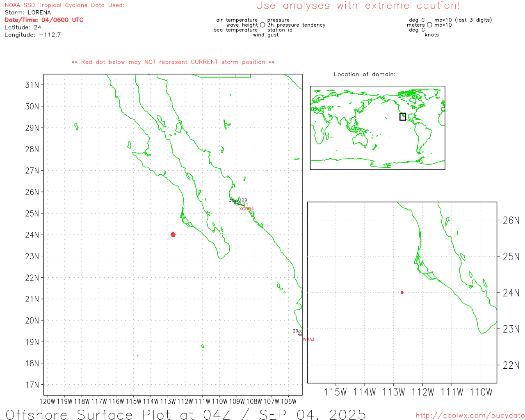
Task: Click the 'sea temperature' legend label
Action: click(236, 30)
